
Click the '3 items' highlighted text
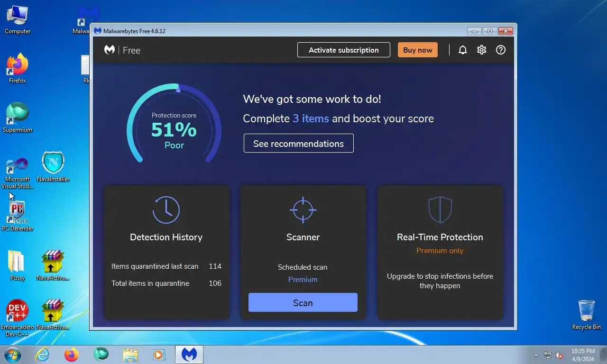(311, 118)
